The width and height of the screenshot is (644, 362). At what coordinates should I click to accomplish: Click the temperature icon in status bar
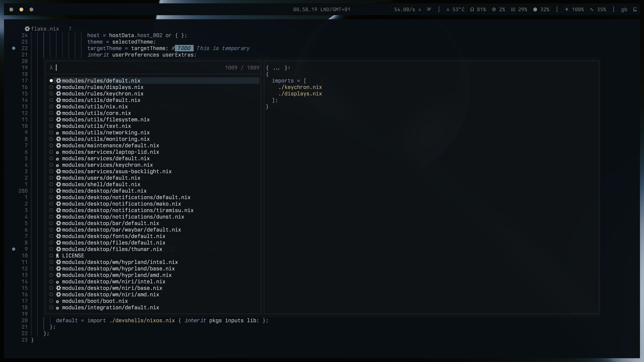pos(448,9)
